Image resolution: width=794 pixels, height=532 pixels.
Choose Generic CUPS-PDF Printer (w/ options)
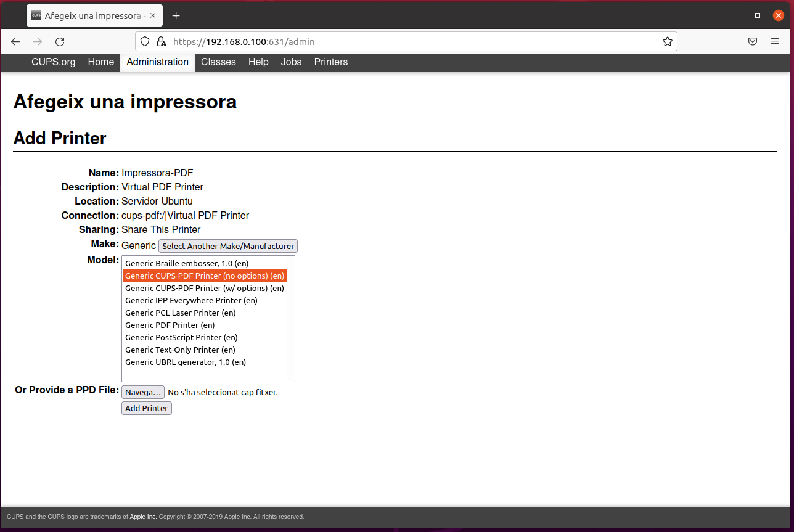(204, 288)
